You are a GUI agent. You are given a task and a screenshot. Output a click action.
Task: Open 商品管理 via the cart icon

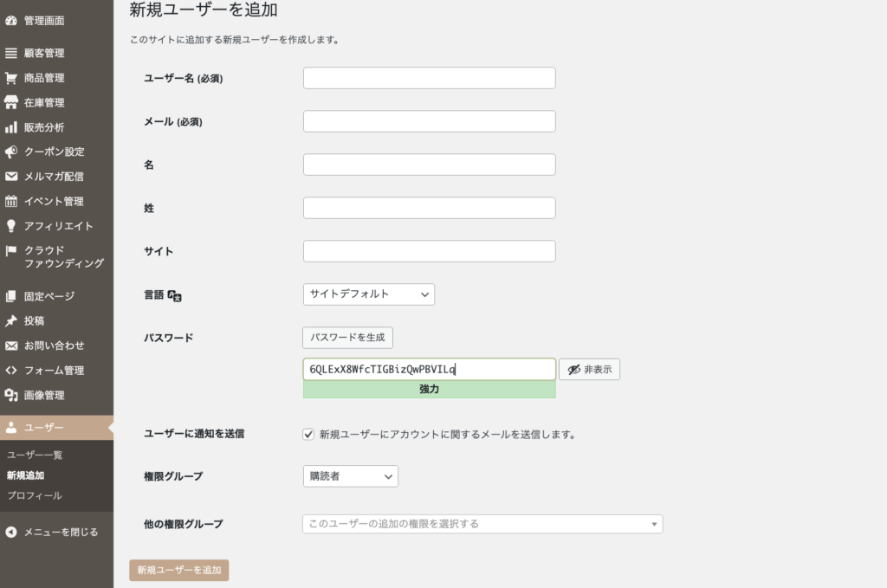[11, 78]
